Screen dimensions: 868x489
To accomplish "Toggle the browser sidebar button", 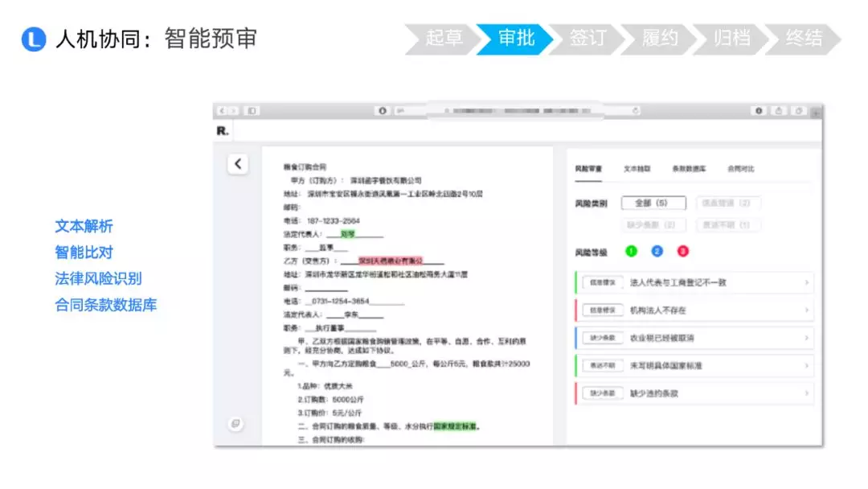I will (x=252, y=111).
